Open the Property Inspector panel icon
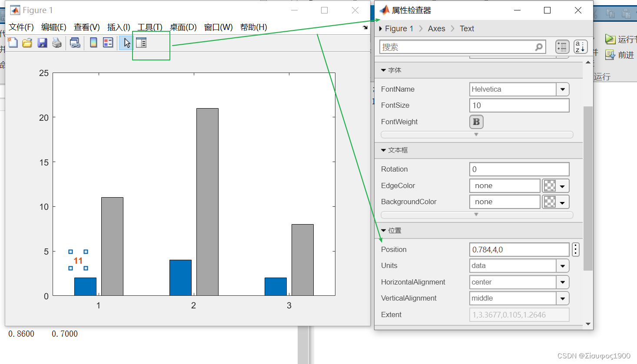Viewport: 637px width, 364px height. (x=140, y=43)
